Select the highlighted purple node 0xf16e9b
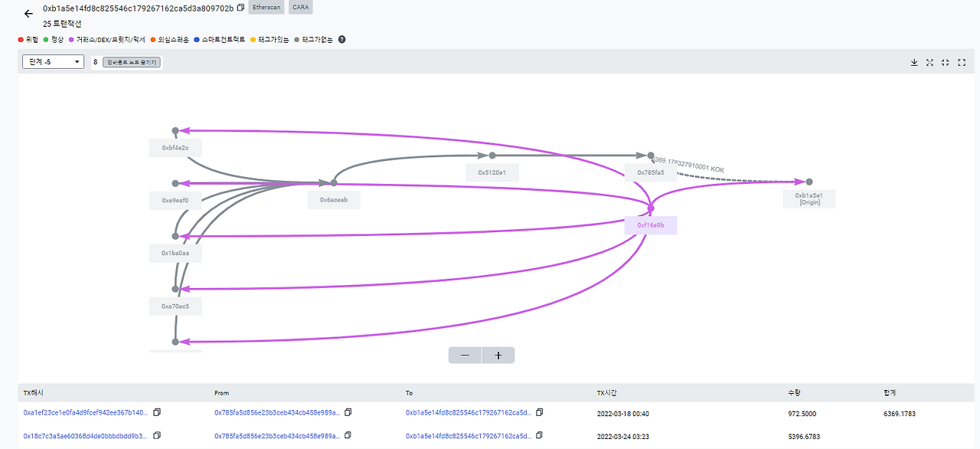Image resolution: width=980 pixels, height=449 pixels. pos(651,226)
